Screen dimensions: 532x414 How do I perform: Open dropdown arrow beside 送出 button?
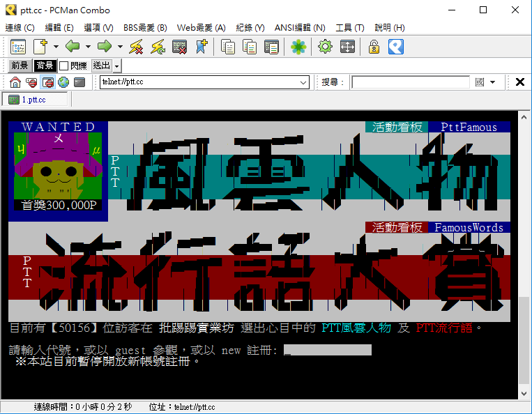click(x=116, y=66)
